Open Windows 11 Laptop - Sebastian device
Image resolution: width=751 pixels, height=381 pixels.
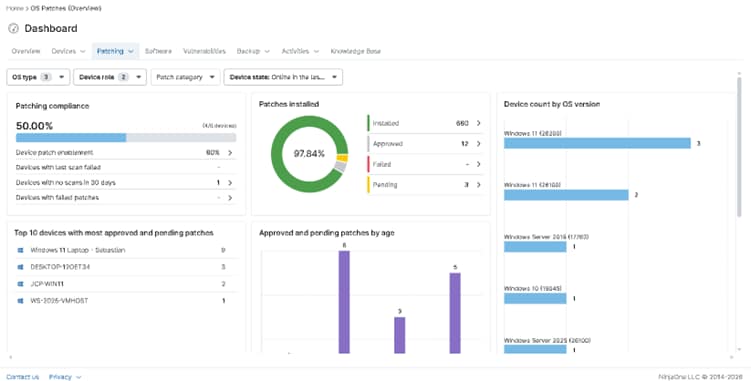point(78,250)
